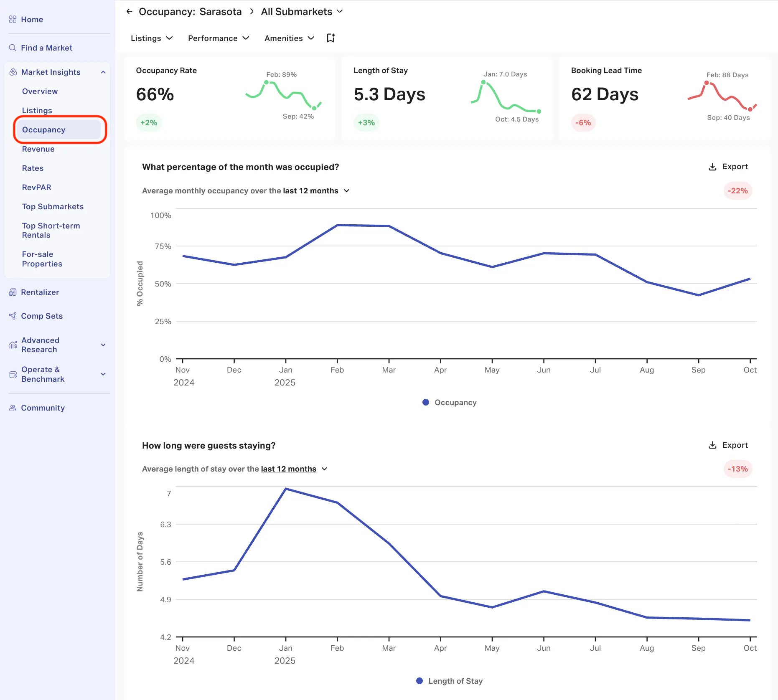
Task: Click the save filter bookmark icon
Action: (x=331, y=38)
